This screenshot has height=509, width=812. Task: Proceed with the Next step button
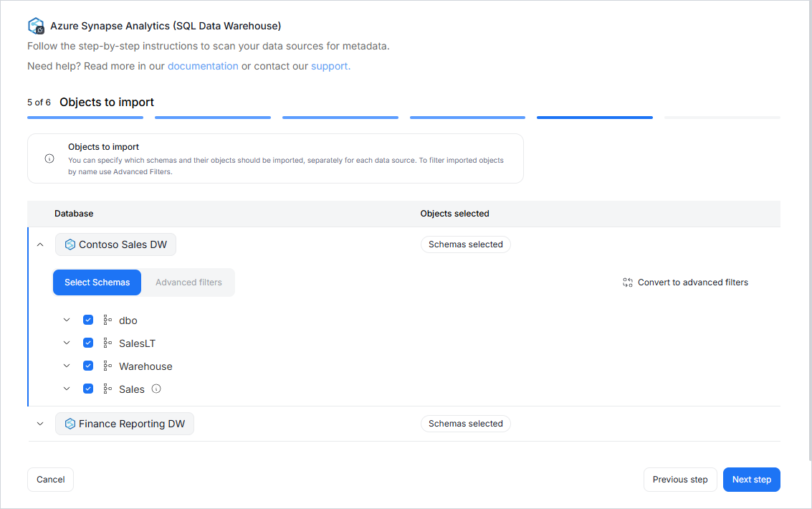(x=751, y=480)
